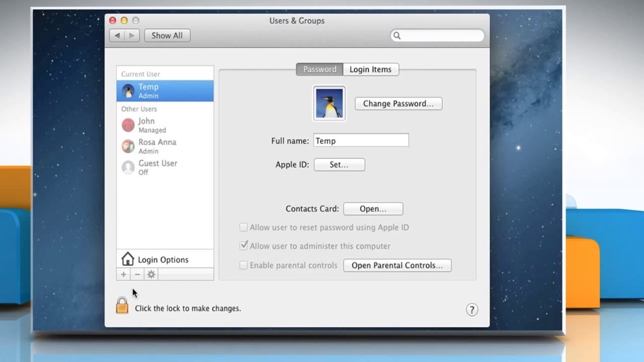
Task: Select the Rosa Anna Admin user row
Action: [x=165, y=146]
